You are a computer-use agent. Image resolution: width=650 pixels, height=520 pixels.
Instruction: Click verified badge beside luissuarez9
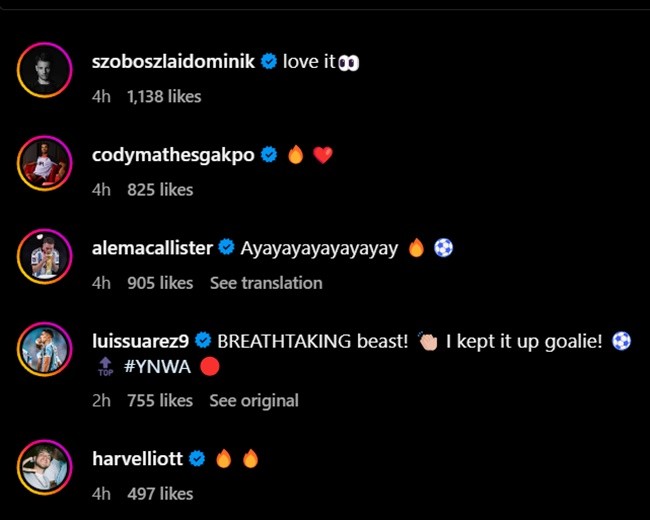pyautogui.click(x=203, y=341)
